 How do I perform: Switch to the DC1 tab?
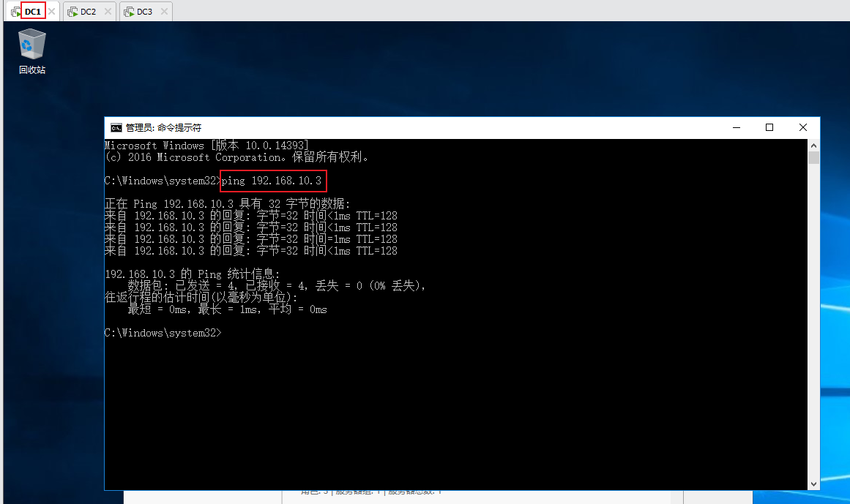click(32, 12)
